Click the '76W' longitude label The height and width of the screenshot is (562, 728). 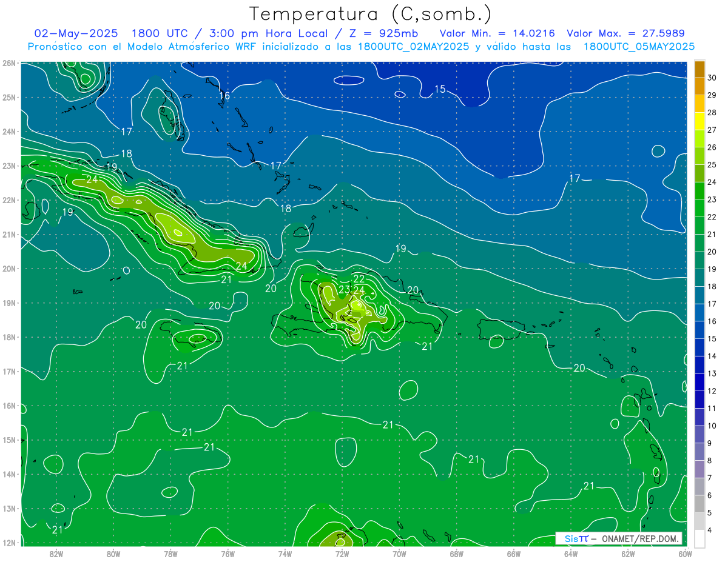[x=227, y=554]
